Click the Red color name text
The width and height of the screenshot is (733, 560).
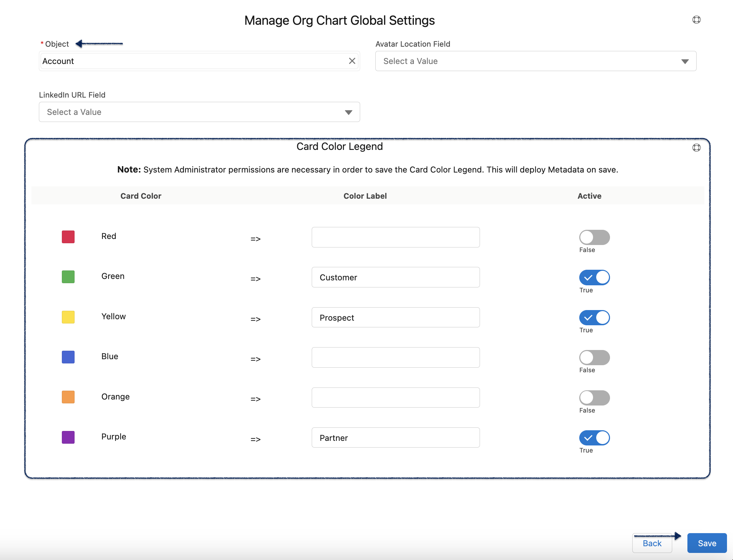109,236
